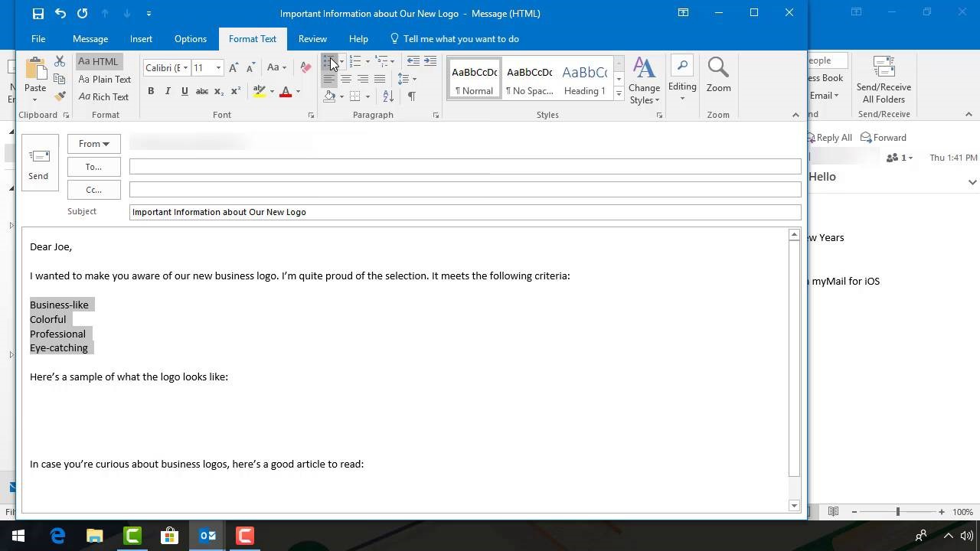Increase the paragraph indent
Viewport: 980px width, 551px height.
click(430, 61)
